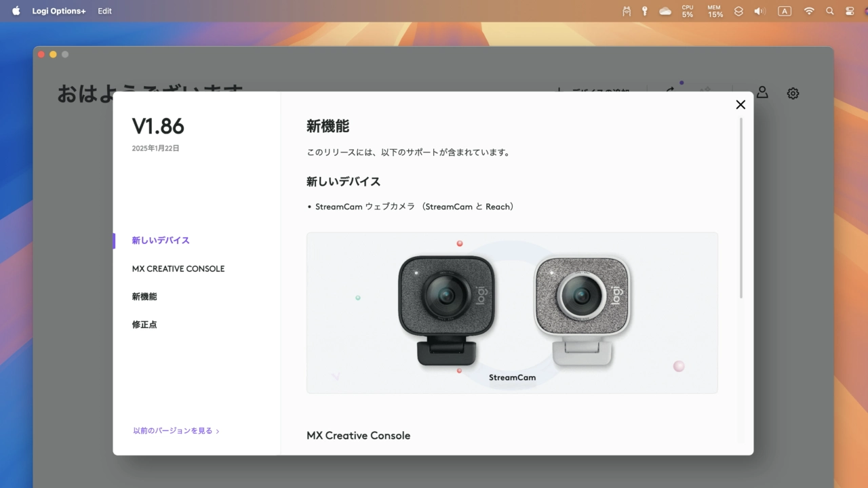Open the settings gear icon
Screen dimensions: 868x488
click(x=793, y=94)
